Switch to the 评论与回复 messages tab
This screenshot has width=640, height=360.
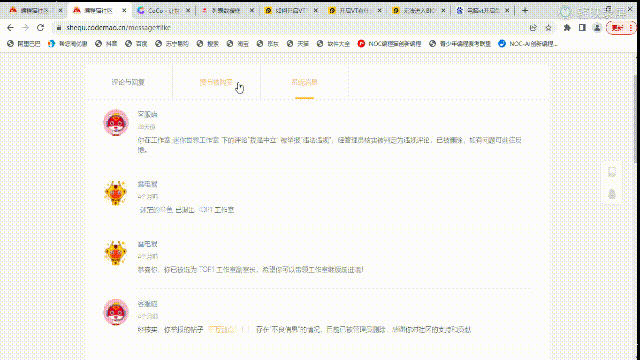tap(128, 82)
